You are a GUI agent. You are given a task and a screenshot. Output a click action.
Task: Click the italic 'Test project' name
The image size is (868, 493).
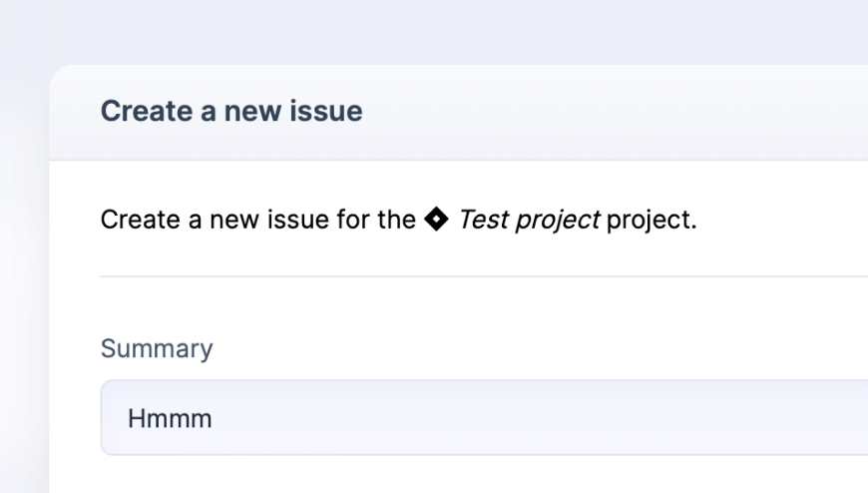(529, 219)
